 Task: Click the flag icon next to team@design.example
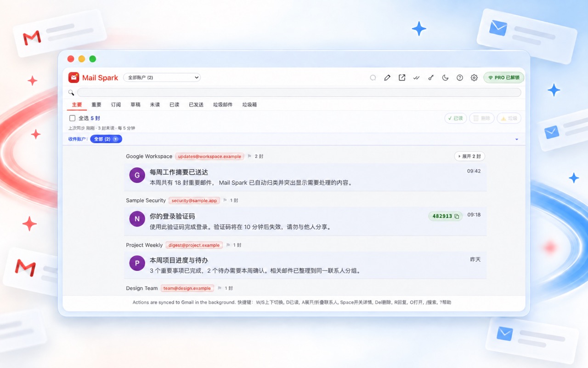pos(220,288)
